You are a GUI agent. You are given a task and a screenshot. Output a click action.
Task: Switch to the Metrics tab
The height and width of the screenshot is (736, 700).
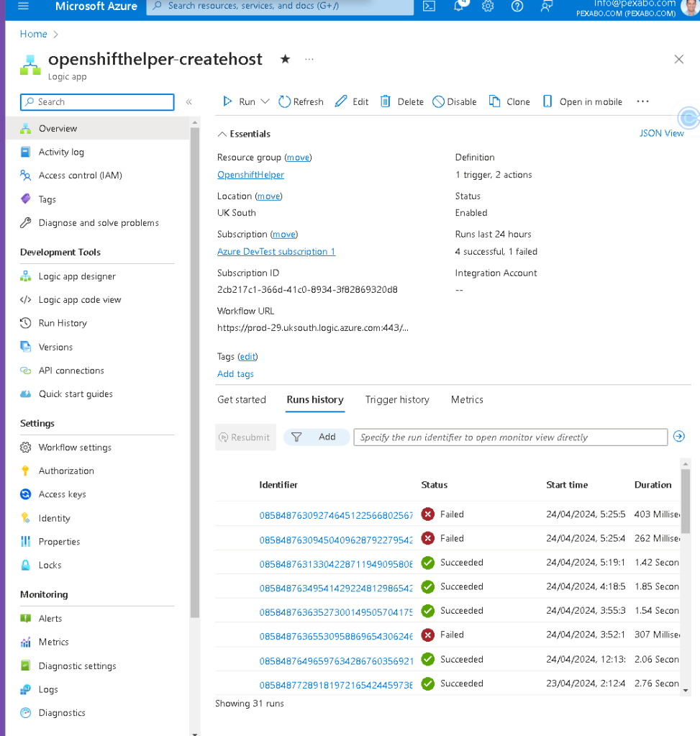tap(467, 399)
